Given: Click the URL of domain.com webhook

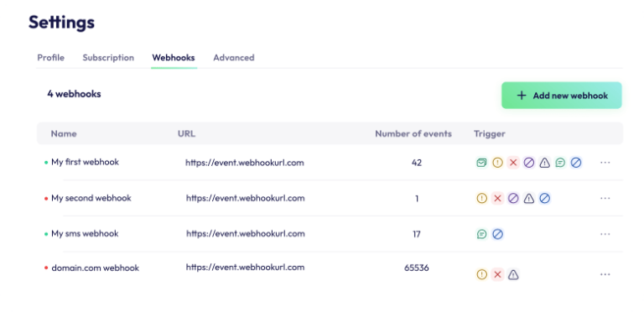Looking at the screenshot, I should (245, 268).
